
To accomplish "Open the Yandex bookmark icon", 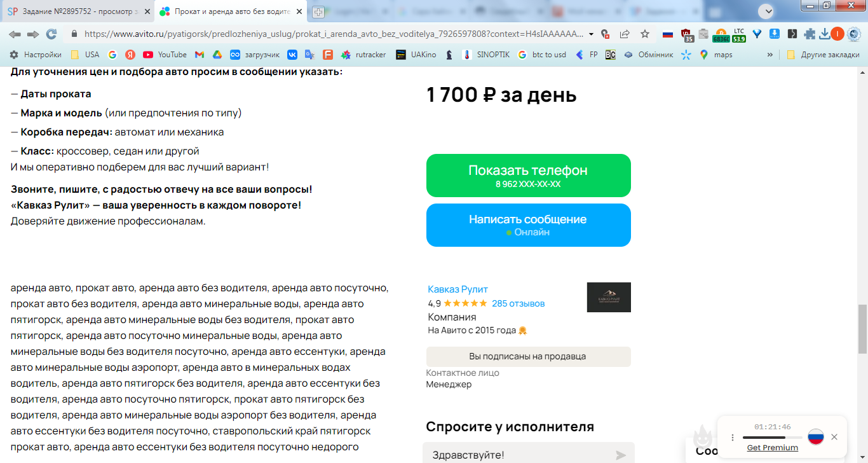I will 130,55.
